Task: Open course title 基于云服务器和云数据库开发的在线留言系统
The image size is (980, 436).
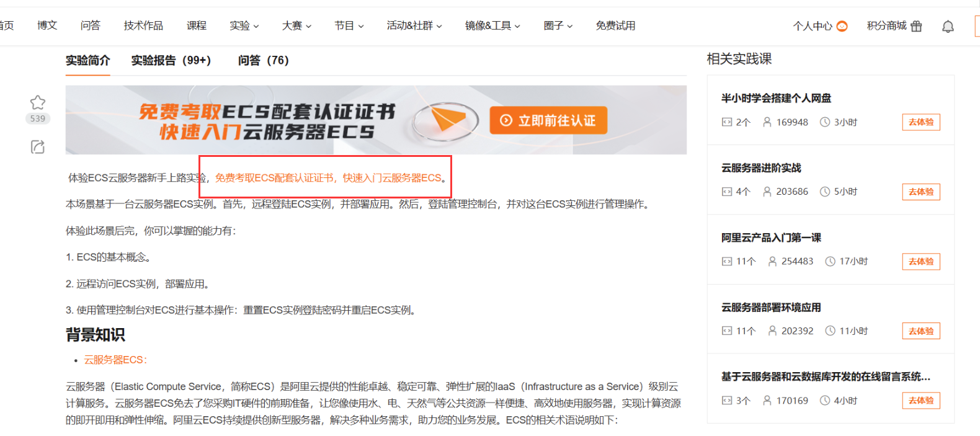Action: 826,376
